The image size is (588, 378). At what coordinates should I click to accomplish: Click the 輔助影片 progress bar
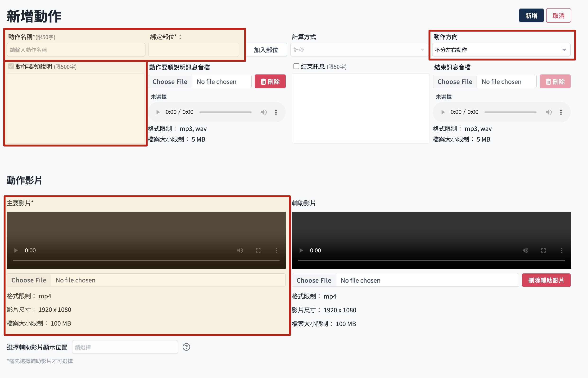point(431,260)
